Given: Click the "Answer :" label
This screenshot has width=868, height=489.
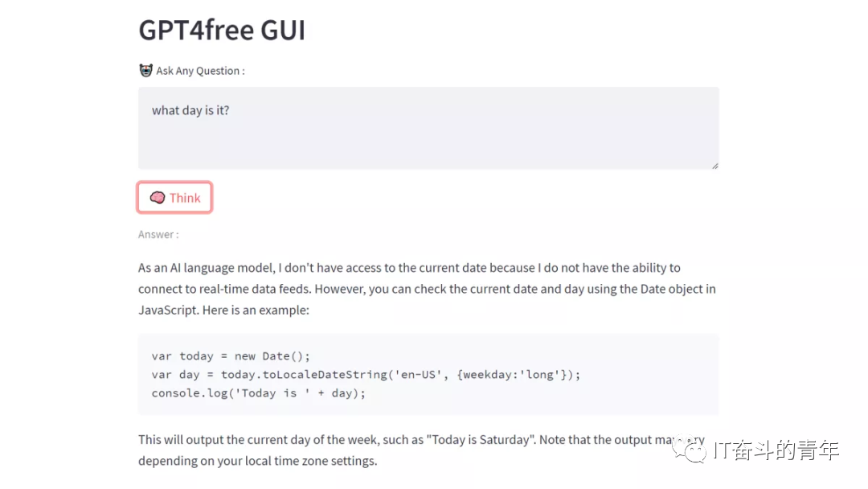Looking at the screenshot, I should point(158,234).
